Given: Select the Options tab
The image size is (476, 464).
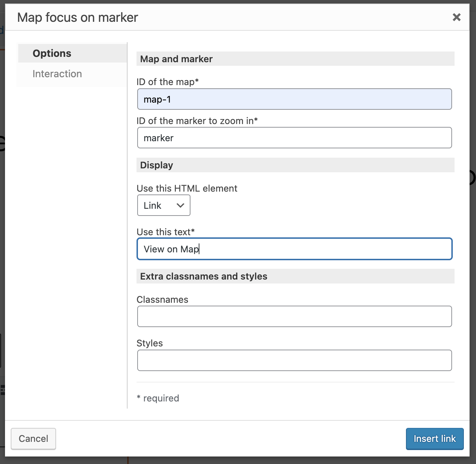Looking at the screenshot, I should pyautogui.click(x=52, y=53).
